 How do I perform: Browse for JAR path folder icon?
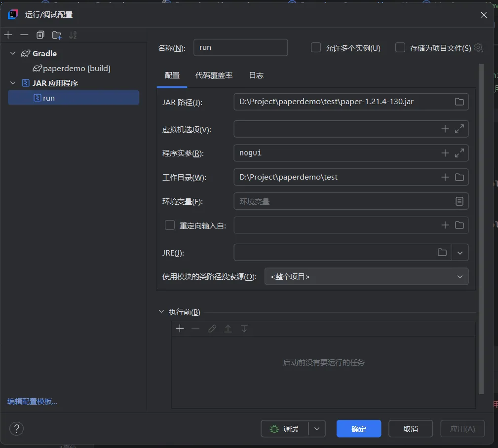click(459, 102)
